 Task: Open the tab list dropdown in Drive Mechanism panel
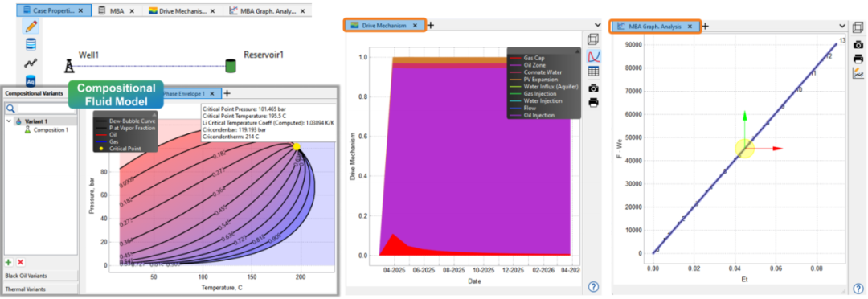point(597,25)
